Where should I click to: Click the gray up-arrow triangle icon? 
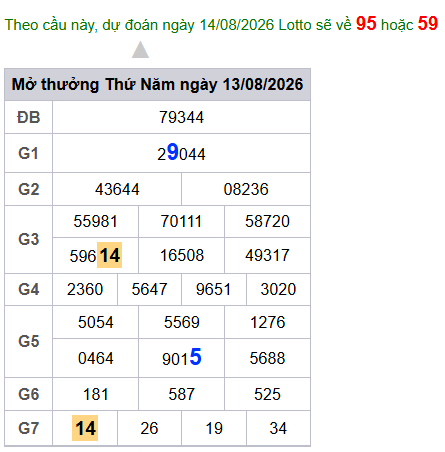click(140, 50)
